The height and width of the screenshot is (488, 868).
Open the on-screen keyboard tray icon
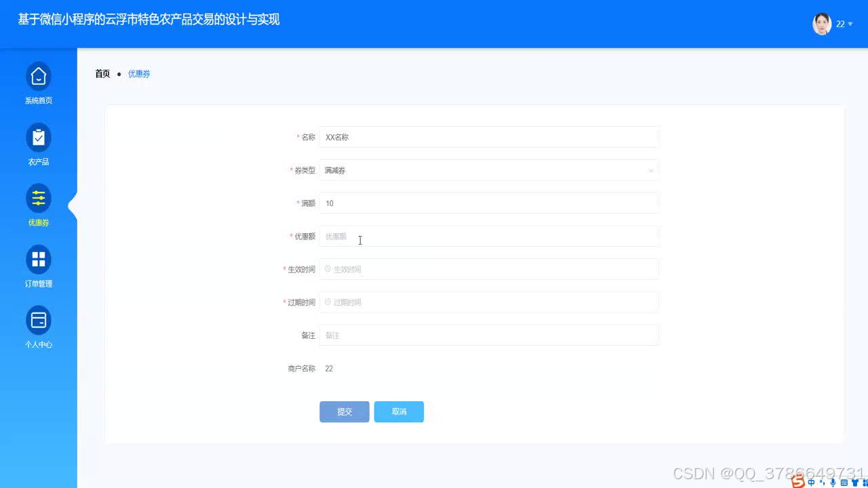(844, 483)
